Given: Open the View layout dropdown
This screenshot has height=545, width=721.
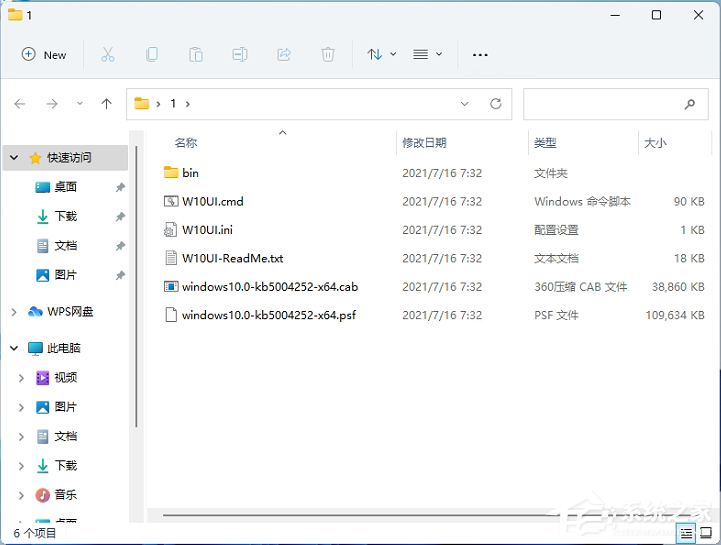Looking at the screenshot, I should point(428,55).
